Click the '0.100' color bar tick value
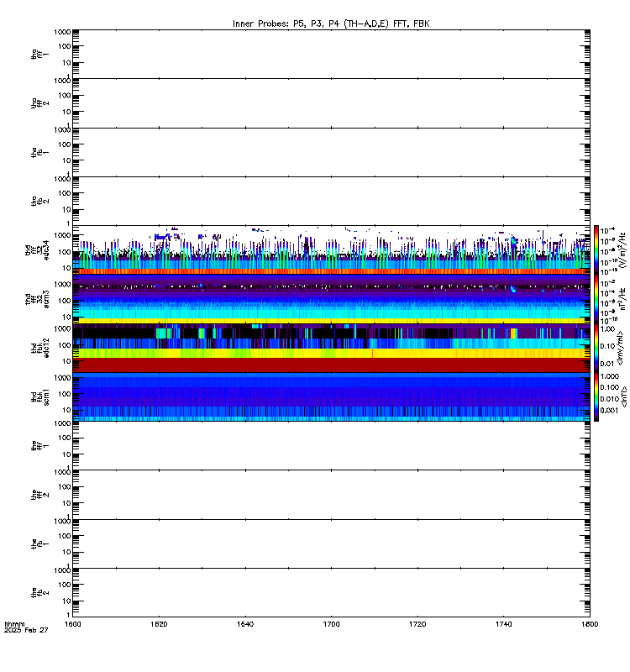 point(610,387)
